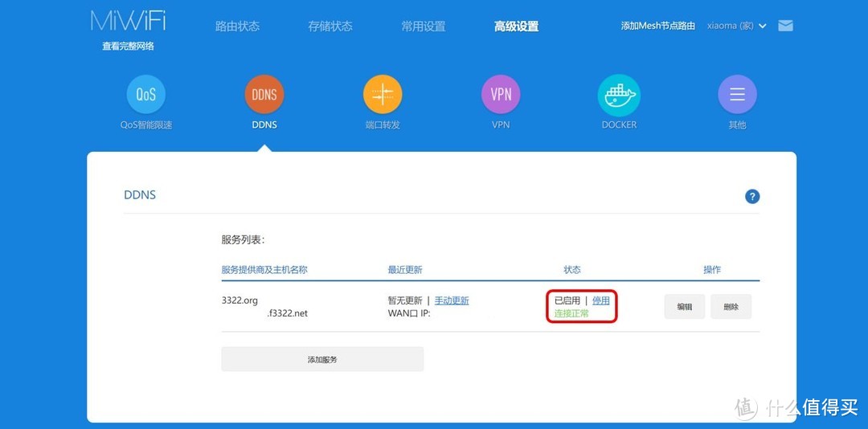Viewport: 868px width, 429px height.
Task: Click the DOCKER label text
Action: 619,125
